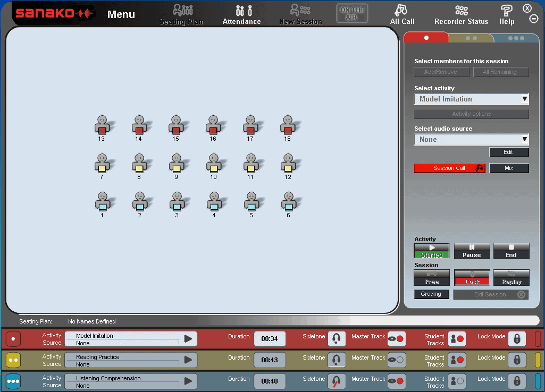The width and height of the screenshot is (545, 392).
Task: Click student workstation 4 icon
Action: pyautogui.click(x=214, y=202)
